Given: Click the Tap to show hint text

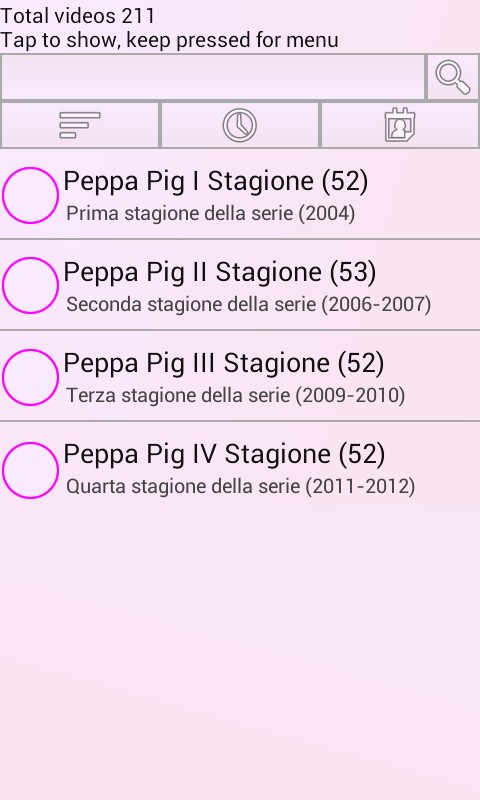Looking at the screenshot, I should [169, 40].
